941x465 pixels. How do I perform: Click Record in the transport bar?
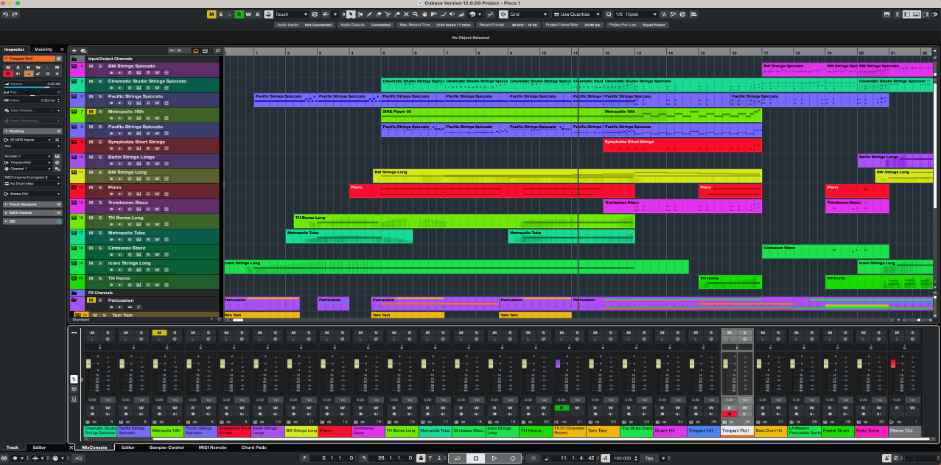[513, 458]
